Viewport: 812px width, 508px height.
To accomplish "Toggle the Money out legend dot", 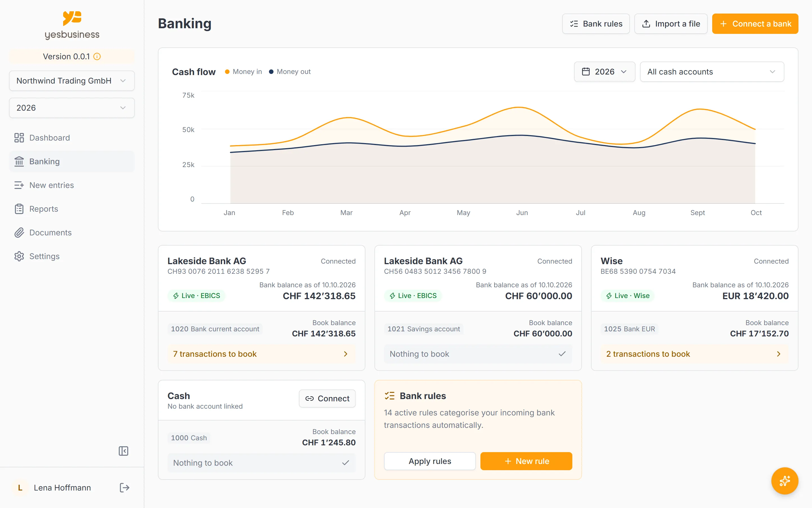I will point(271,72).
